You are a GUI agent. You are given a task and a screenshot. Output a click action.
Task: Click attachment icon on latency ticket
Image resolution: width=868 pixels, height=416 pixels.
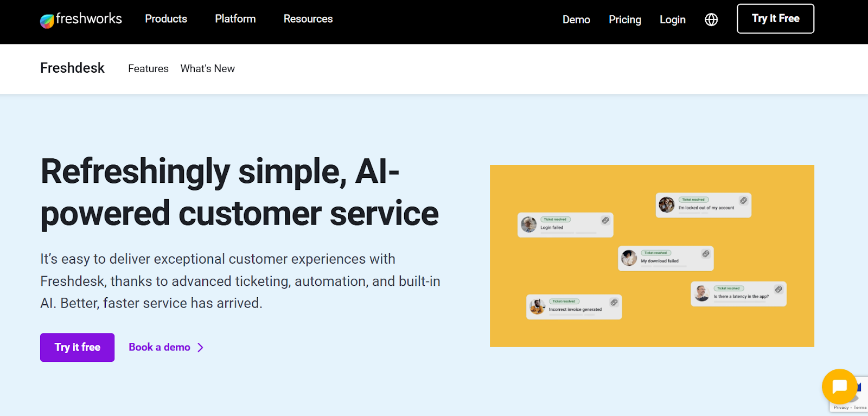[778, 289]
